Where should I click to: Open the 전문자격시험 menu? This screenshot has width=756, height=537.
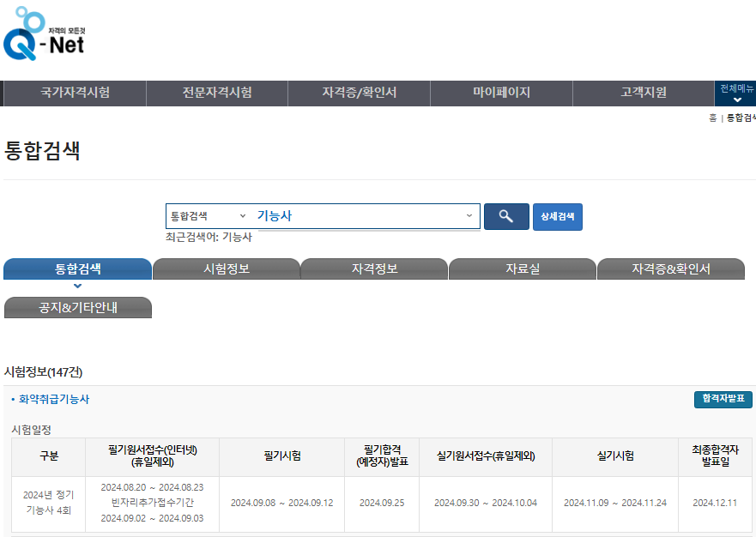click(x=217, y=93)
